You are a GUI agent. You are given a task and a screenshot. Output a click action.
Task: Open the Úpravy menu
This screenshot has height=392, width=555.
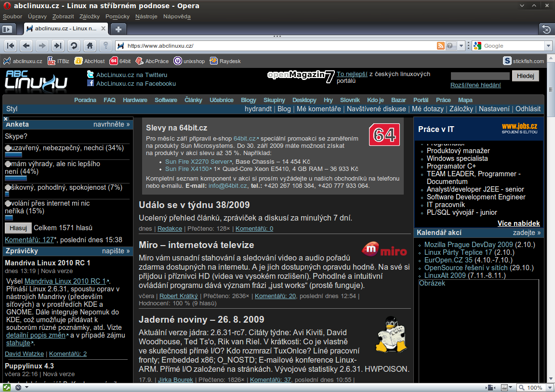(37, 16)
